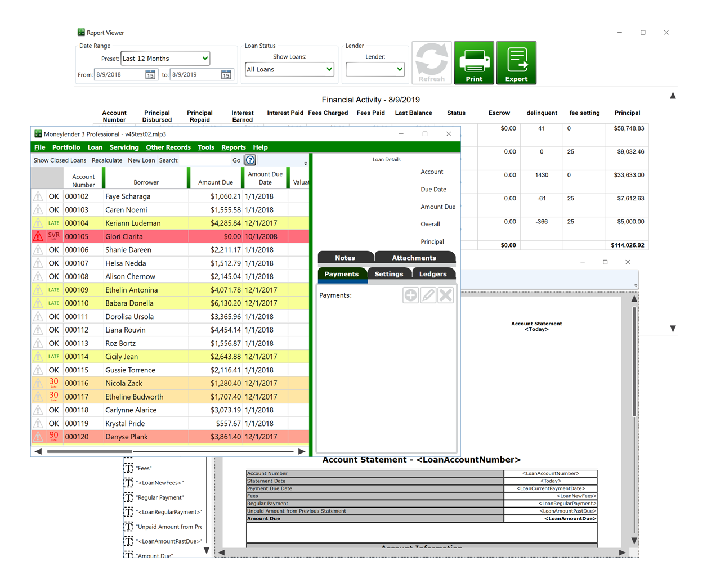Click the loan Search input field
Screen dimensions: 707x588
pos(205,160)
